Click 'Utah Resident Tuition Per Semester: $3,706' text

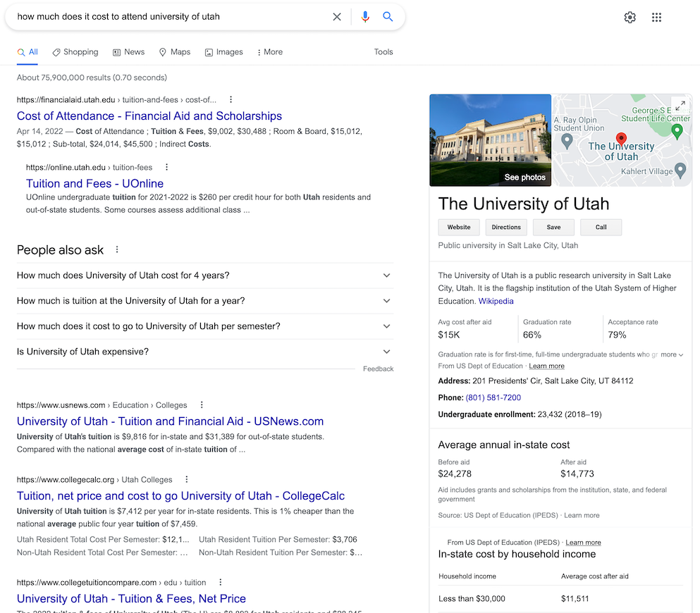coord(278,540)
